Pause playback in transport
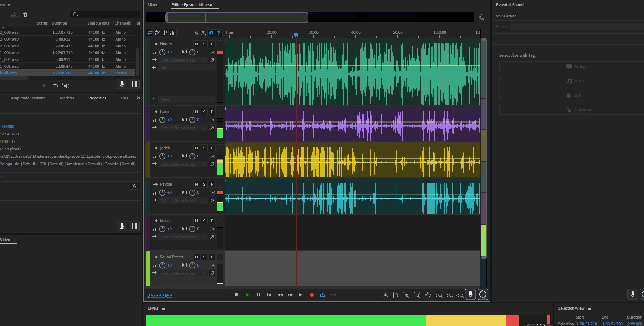This screenshot has height=326, width=644. point(258,295)
